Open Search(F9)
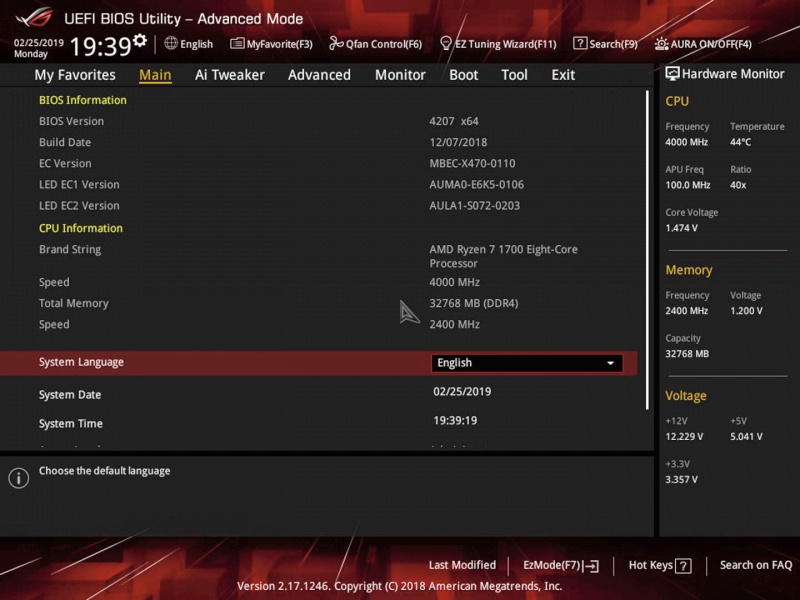Screen dimensions: 800x600 [605, 44]
